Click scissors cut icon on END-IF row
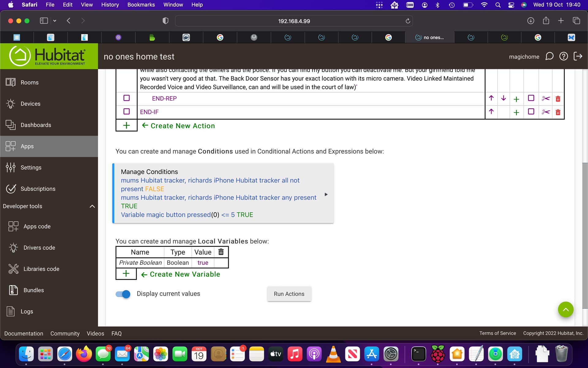This screenshot has height=368, width=588. click(x=545, y=112)
